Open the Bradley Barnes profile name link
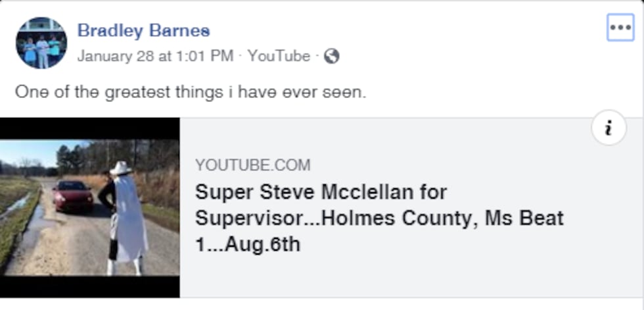This screenshot has height=310, width=644. (143, 30)
